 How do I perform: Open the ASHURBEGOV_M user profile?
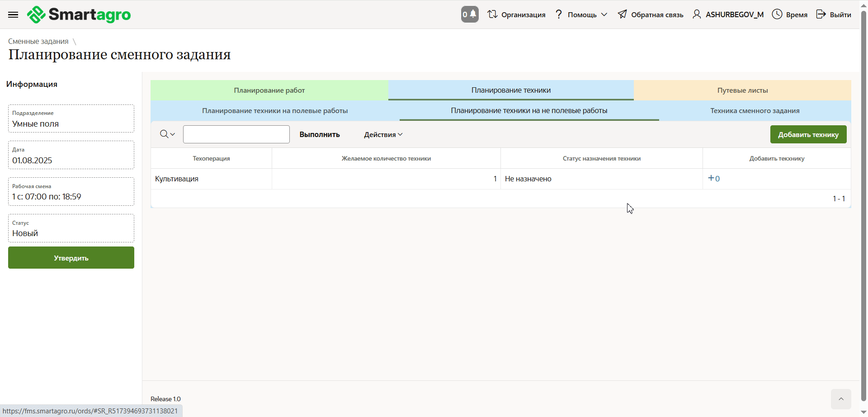[x=728, y=14]
